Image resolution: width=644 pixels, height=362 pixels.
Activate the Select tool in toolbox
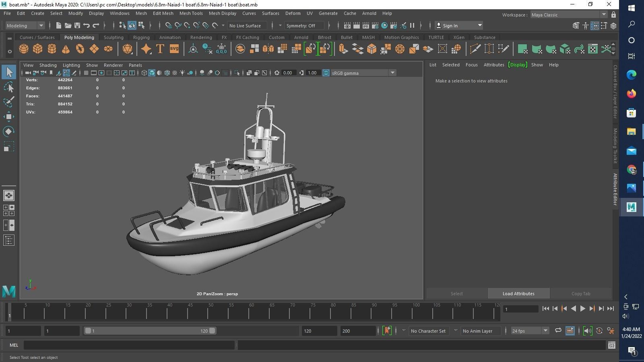tap(9, 72)
